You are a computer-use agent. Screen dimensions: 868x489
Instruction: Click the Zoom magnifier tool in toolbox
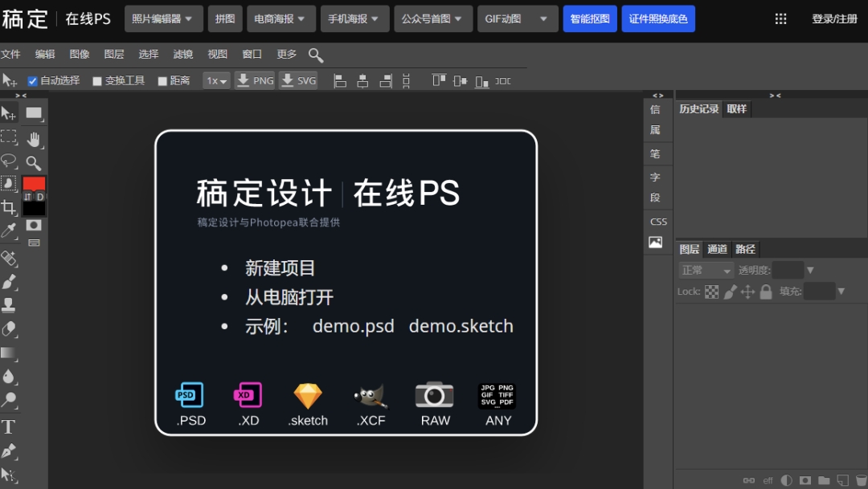(x=34, y=163)
